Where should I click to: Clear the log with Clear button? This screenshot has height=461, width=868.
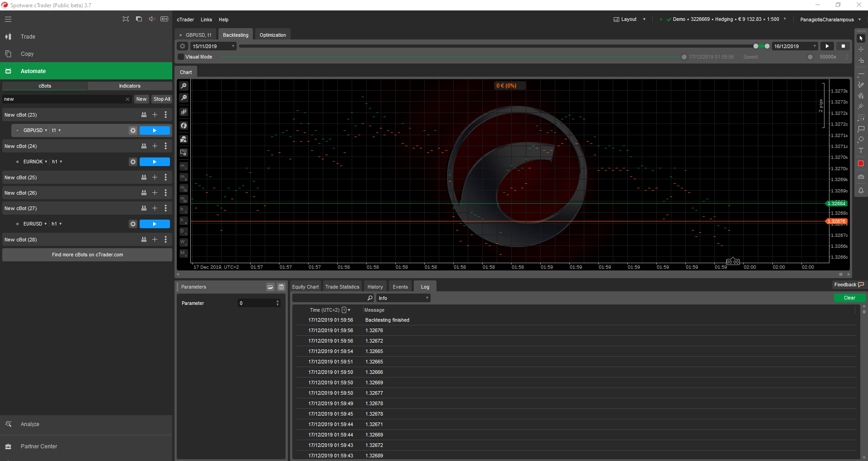[x=849, y=298]
